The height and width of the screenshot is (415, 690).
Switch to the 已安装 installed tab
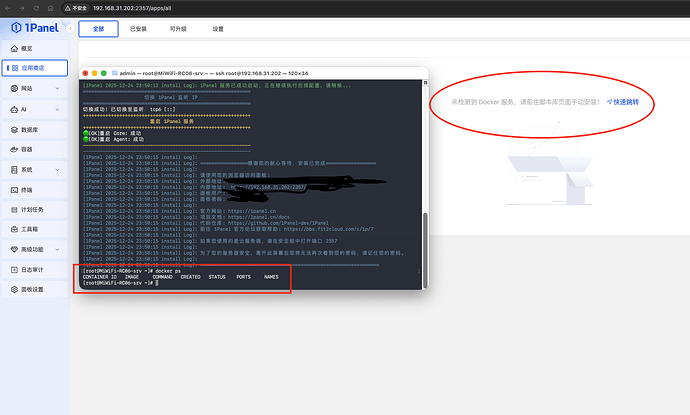point(139,30)
